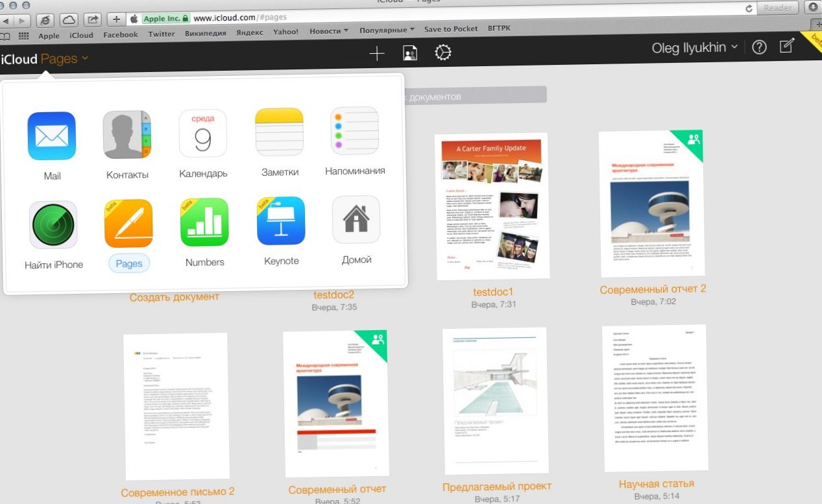Open the Facebook bookmark
This screenshot has height=504, width=822.
(121, 34)
